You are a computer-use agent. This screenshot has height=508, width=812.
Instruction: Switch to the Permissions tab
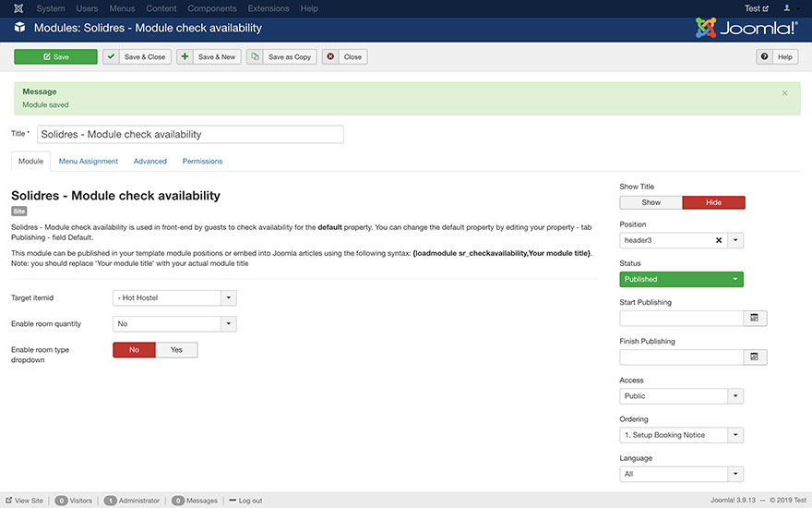(202, 162)
